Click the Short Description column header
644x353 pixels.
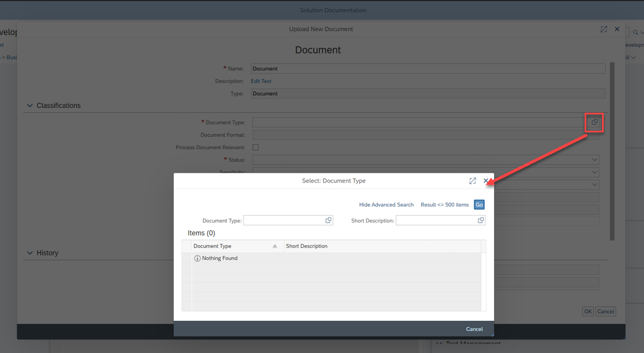[x=382, y=246]
